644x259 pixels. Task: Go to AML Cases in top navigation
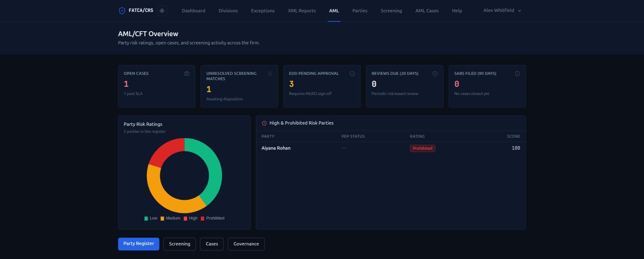(x=427, y=11)
